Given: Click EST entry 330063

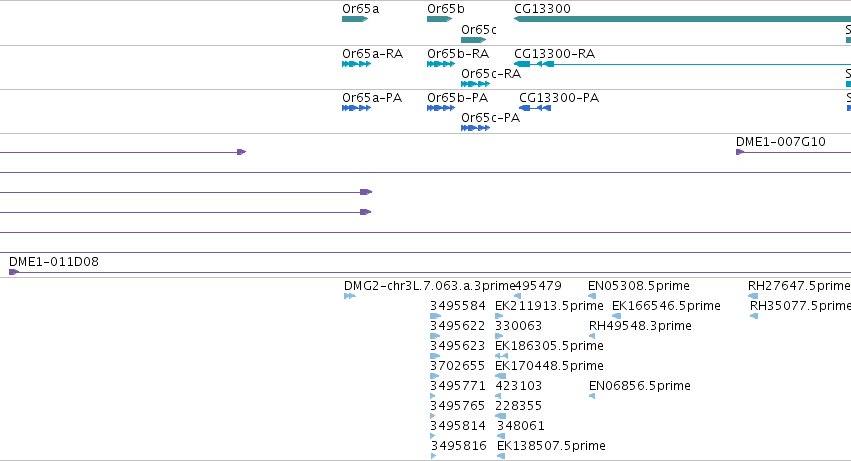Looking at the screenshot, I should click(x=499, y=336).
